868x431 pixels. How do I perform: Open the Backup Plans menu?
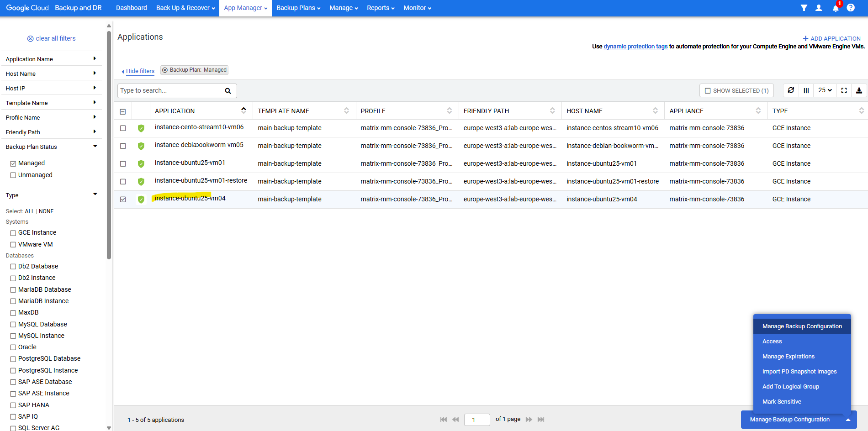[x=298, y=8]
